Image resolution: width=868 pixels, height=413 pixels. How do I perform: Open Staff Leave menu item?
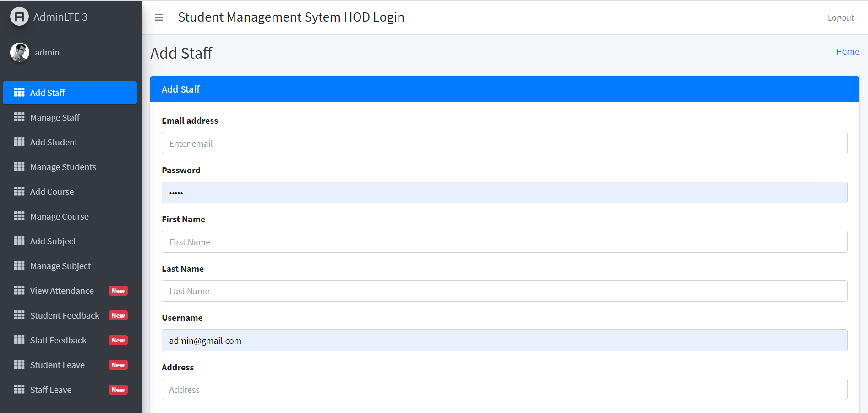click(70, 390)
